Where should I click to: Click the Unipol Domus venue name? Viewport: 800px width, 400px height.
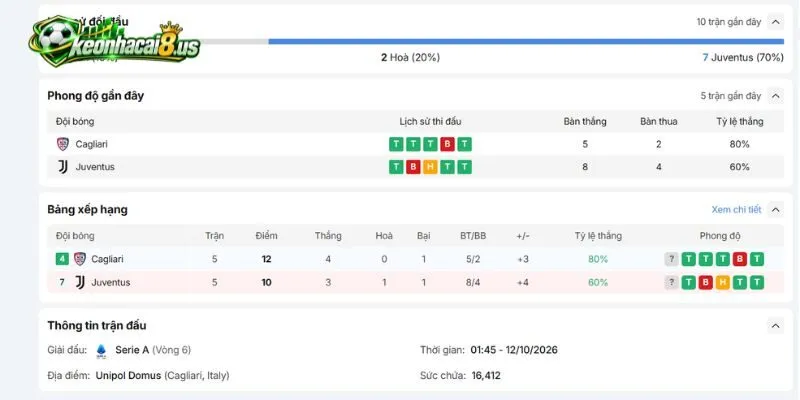click(128, 376)
